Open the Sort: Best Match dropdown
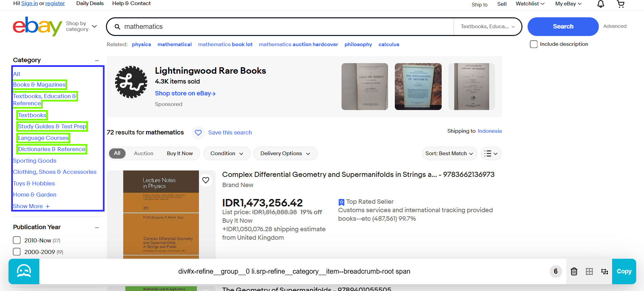 [449, 153]
